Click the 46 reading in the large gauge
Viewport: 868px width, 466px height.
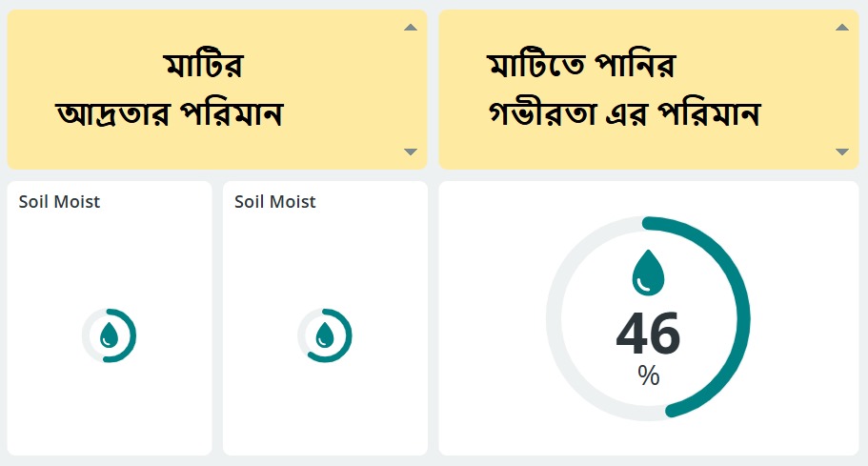tap(649, 334)
